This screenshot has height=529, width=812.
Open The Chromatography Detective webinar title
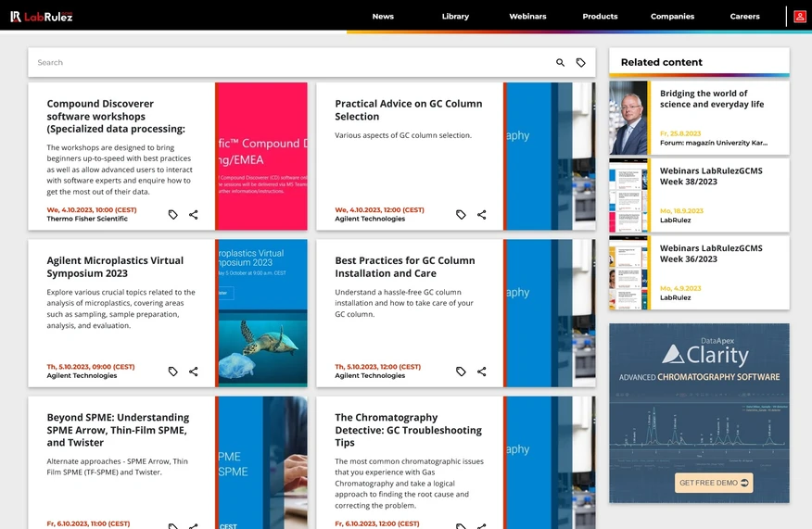point(408,430)
